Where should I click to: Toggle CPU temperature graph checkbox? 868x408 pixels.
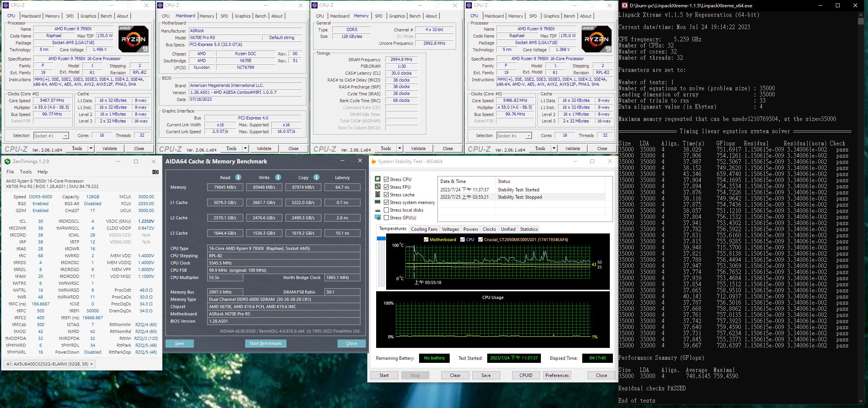point(463,240)
